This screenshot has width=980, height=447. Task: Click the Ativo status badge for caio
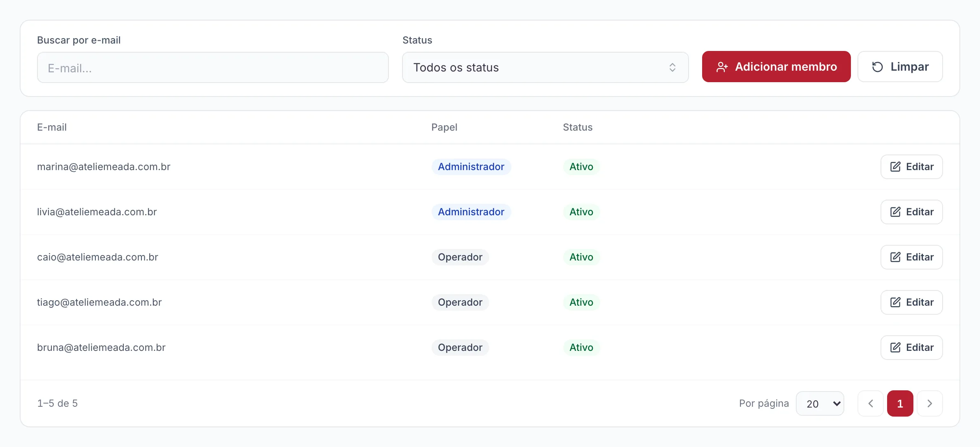581,257
